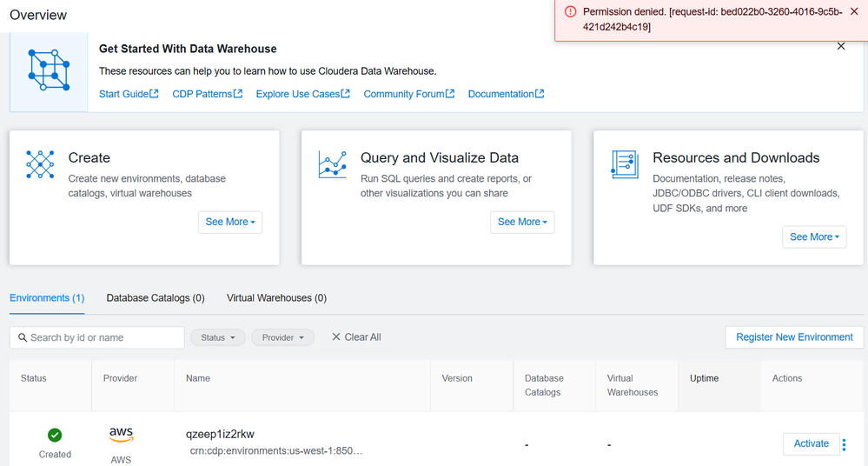Open the Status filter dropdown
The height and width of the screenshot is (466, 868).
point(217,337)
